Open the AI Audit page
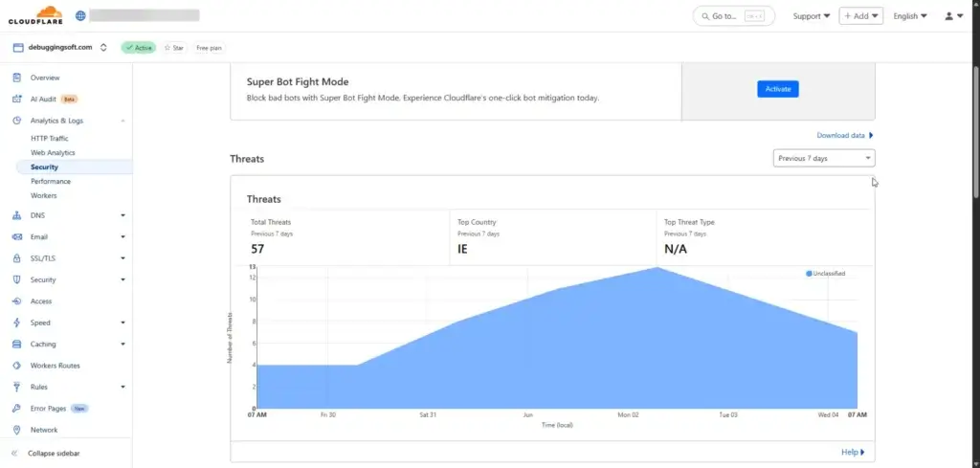Screen dimensions: 980x468 point(43,99)
